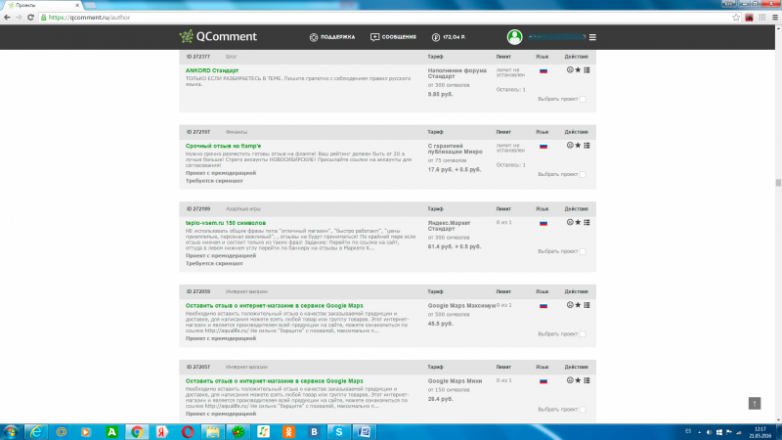Open the Поддержка support menu item
The height and width of the screenshot is (440, 782).
(331, 37)
